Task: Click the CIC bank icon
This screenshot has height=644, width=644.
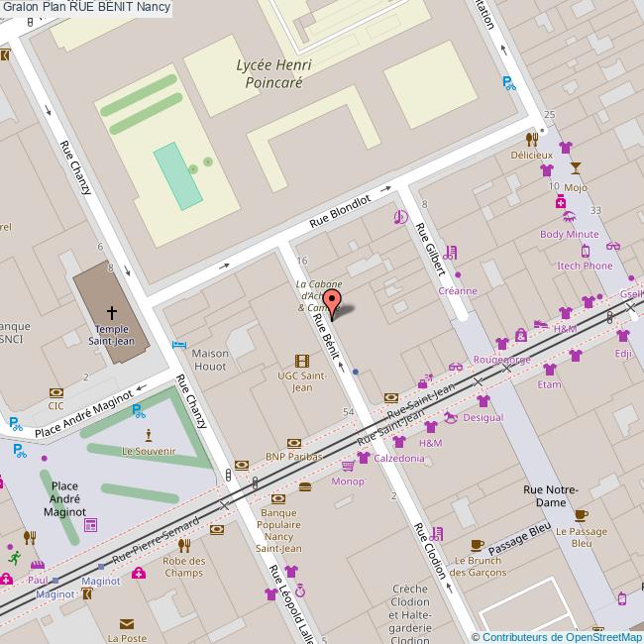Action: coord(55,392)
